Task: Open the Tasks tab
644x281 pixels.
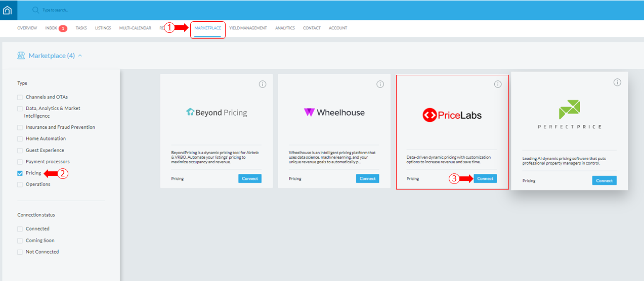Action: tap(81, 28)
